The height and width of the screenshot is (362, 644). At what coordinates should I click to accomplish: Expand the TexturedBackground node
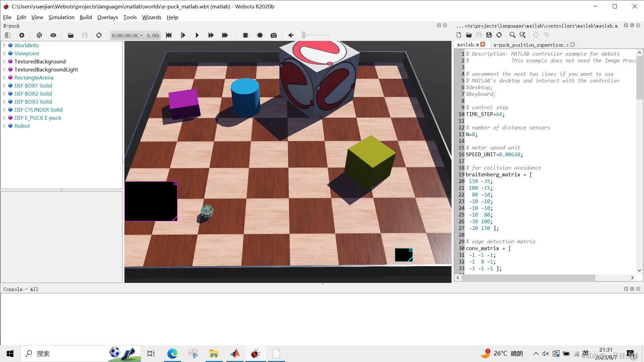pos(4,61)
